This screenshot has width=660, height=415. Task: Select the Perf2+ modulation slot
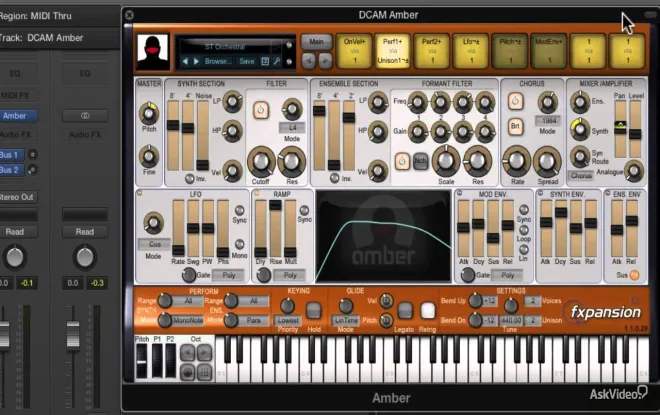[x=432, y=51]
